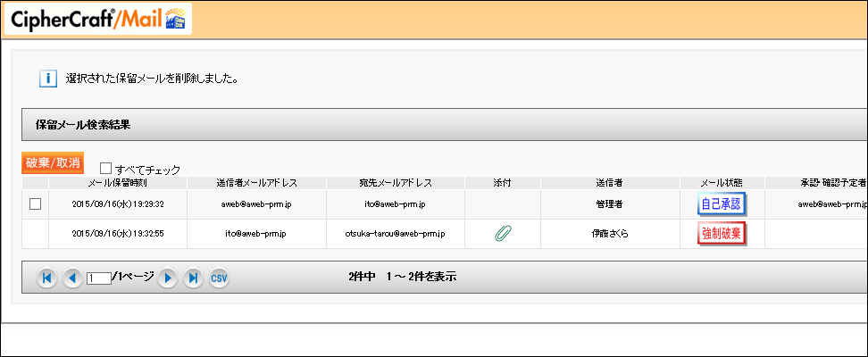Advance to the next results page

coord(167,278)
